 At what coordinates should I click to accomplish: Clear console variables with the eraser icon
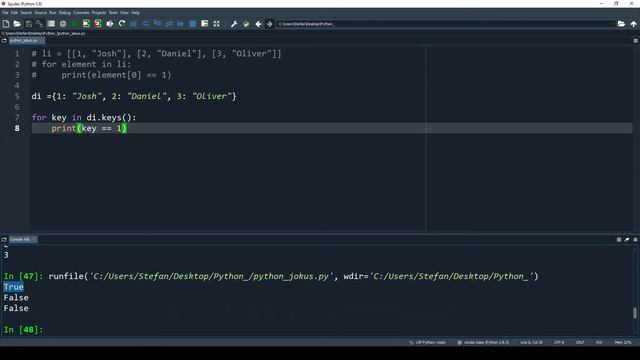pos(627,240)
